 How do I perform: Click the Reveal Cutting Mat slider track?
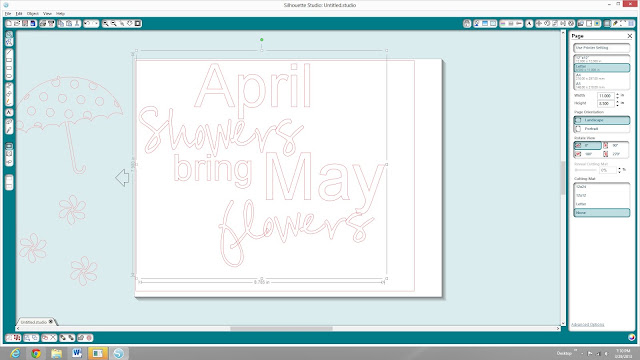pos(586,170)
